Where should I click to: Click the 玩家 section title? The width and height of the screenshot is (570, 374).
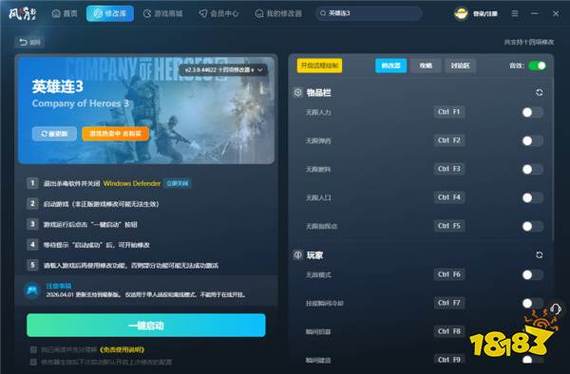point(314,255)
